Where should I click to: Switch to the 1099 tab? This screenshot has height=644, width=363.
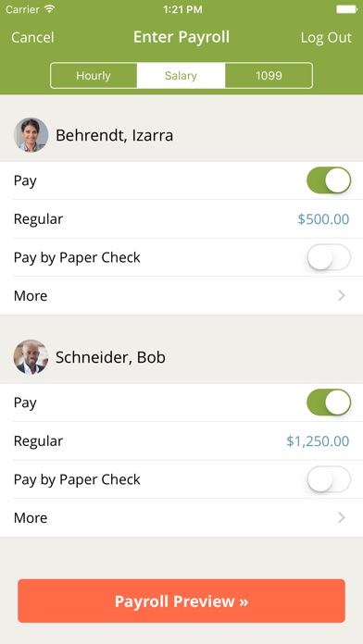coord(269,76)
